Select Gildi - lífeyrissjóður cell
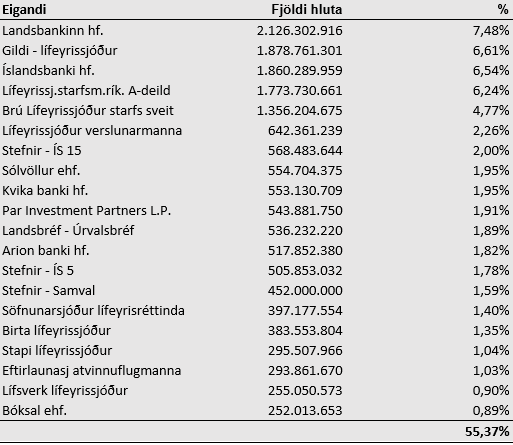The width and height of the screenshot is (513, 445). click(60, 51)
